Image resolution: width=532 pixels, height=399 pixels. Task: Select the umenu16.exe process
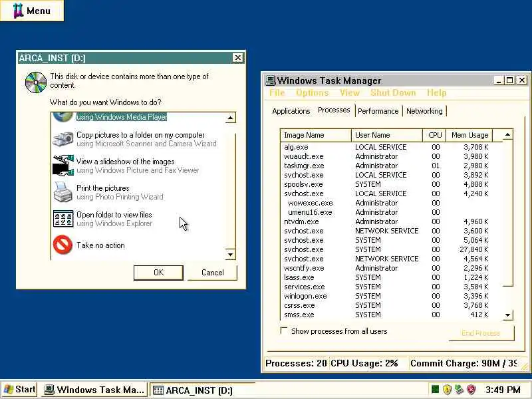pyautogui.click(x=386, y=212)
